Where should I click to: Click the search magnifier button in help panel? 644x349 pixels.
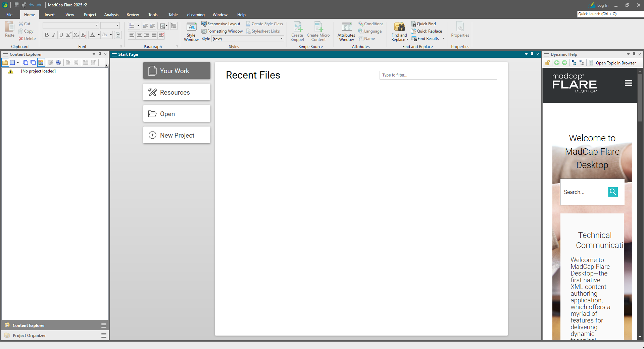(613, 192)
